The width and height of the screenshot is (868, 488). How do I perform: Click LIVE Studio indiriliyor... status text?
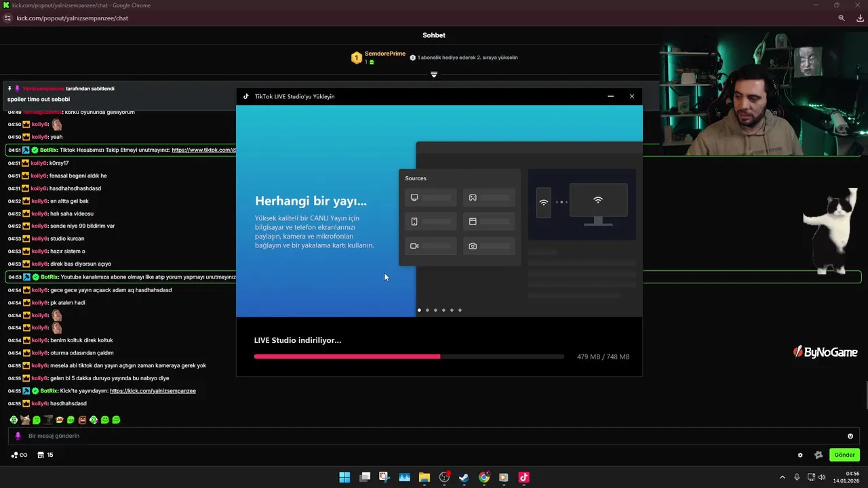(x=298, y=340)
